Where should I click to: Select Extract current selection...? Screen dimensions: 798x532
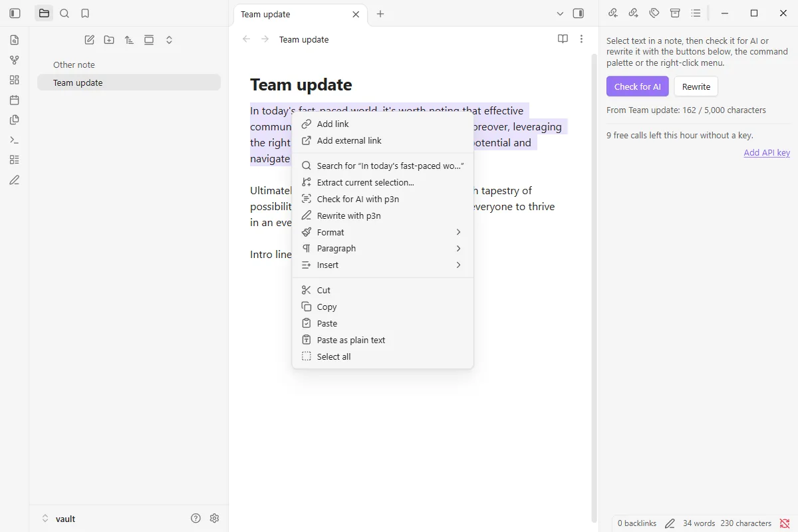pos(383,182)
